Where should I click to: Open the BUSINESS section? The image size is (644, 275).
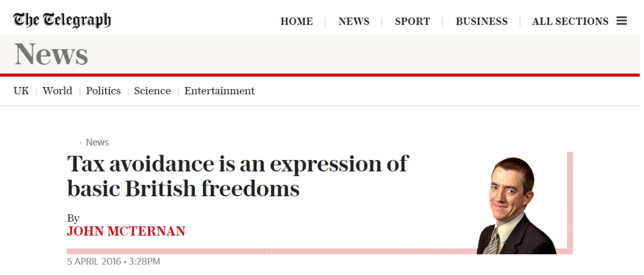482,21
